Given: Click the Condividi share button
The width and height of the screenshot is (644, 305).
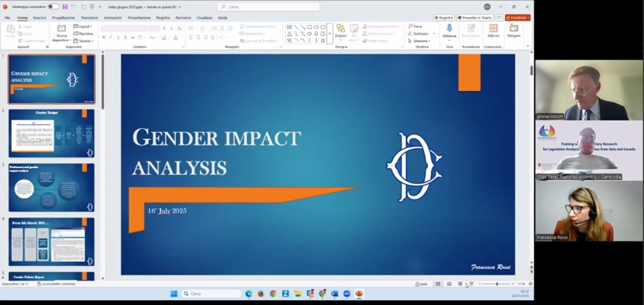Looking at the screenshot, I should tap(518, 18).
